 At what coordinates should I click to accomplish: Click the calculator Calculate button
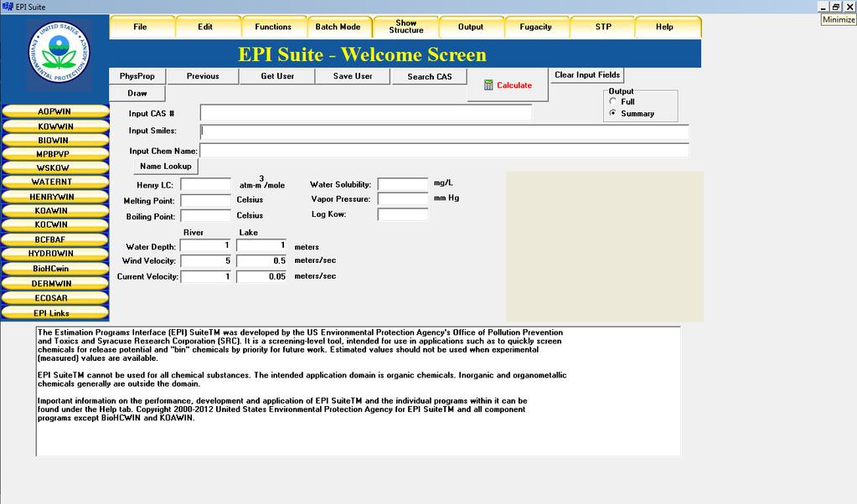508,85
